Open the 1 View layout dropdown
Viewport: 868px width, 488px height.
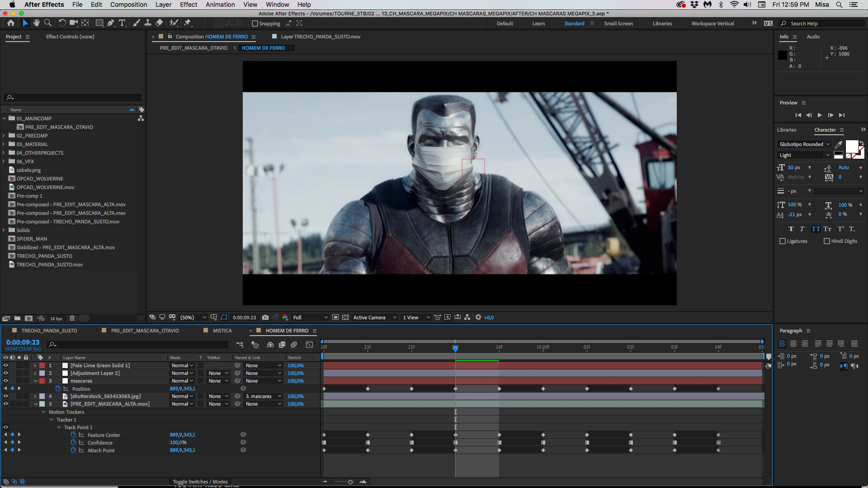(416, 317)
